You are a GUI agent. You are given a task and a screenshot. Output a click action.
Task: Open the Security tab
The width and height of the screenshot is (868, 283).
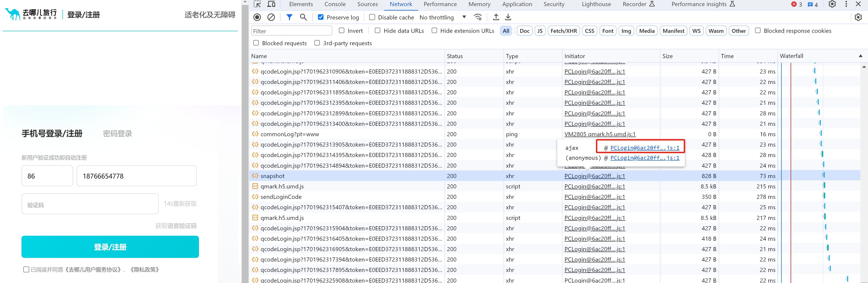pos(554,4)
